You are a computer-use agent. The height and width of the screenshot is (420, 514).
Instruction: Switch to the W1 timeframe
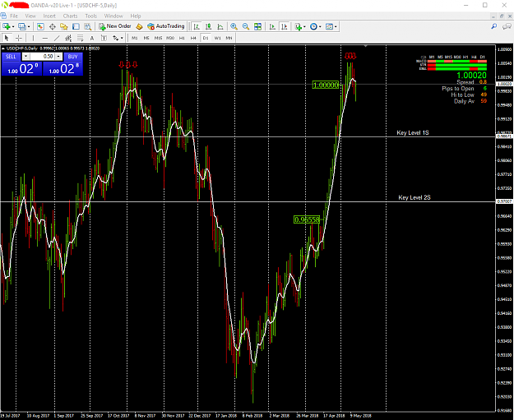click(x=217, y=38)
